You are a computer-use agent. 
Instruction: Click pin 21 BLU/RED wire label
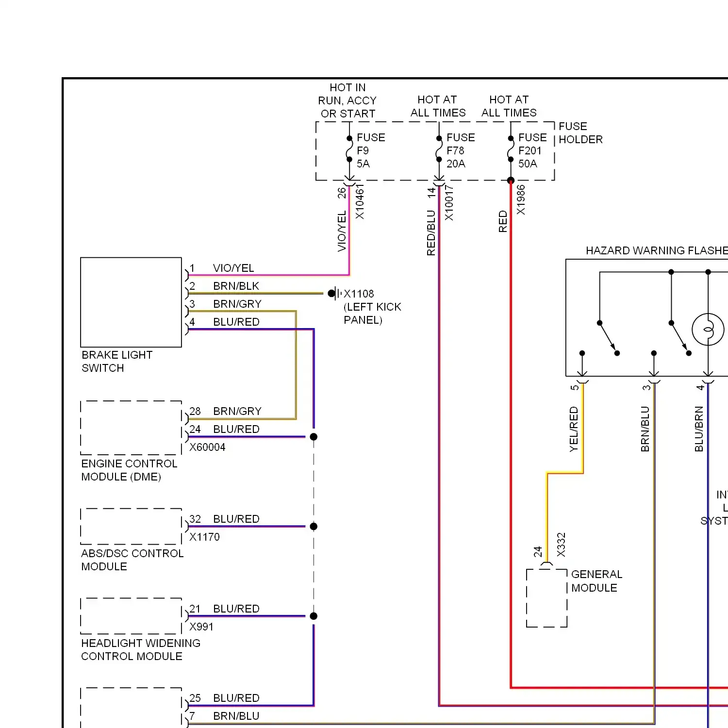(x=236, y=609)
